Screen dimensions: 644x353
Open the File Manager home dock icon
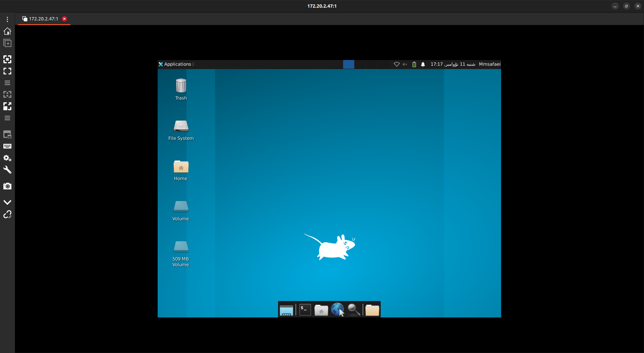tap(321, 310)
